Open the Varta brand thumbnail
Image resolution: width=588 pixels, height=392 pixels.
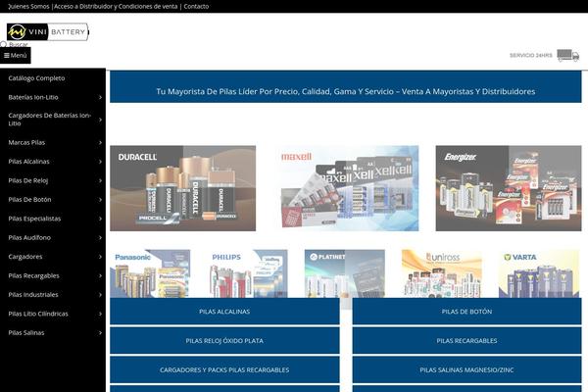click(x=539, y=273)
